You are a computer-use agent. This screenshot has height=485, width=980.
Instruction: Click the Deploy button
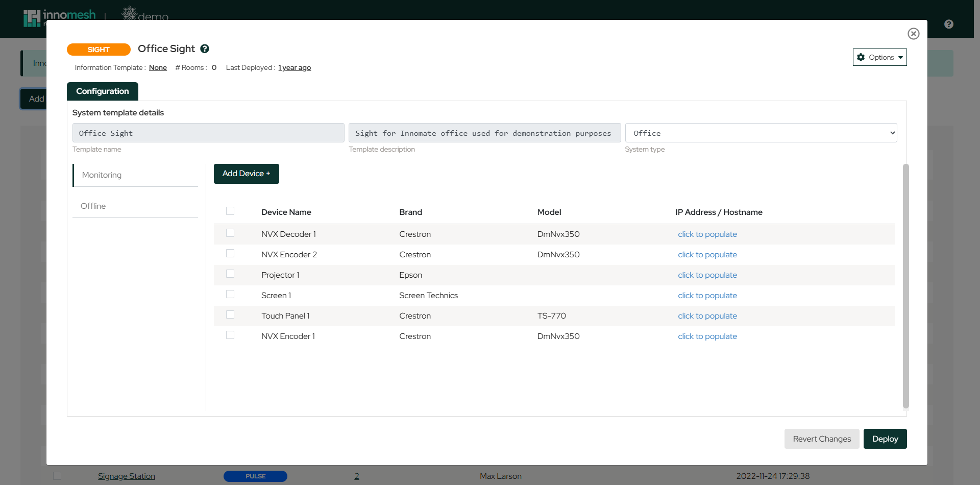[x=885, y=439]
